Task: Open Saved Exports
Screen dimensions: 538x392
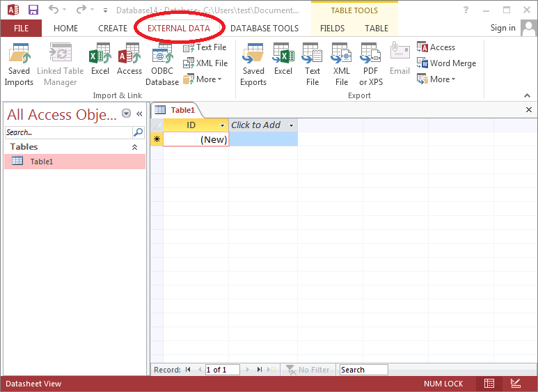Action: (x=253, y=65)
